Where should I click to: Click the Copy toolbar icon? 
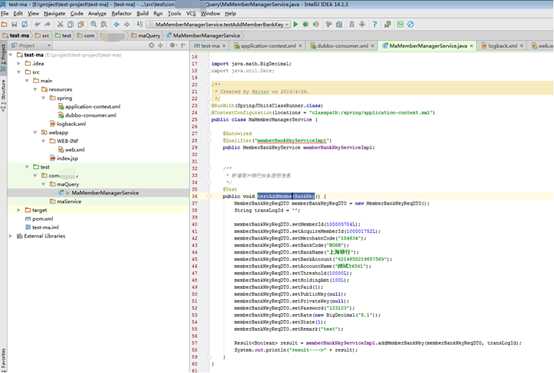click(x=70, y=24)
